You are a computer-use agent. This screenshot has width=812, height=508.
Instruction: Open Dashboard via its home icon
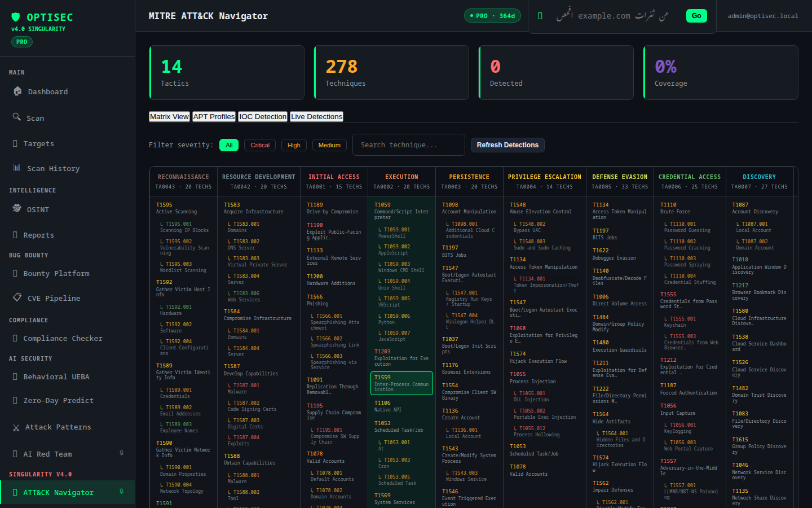[x=17, y=91]
